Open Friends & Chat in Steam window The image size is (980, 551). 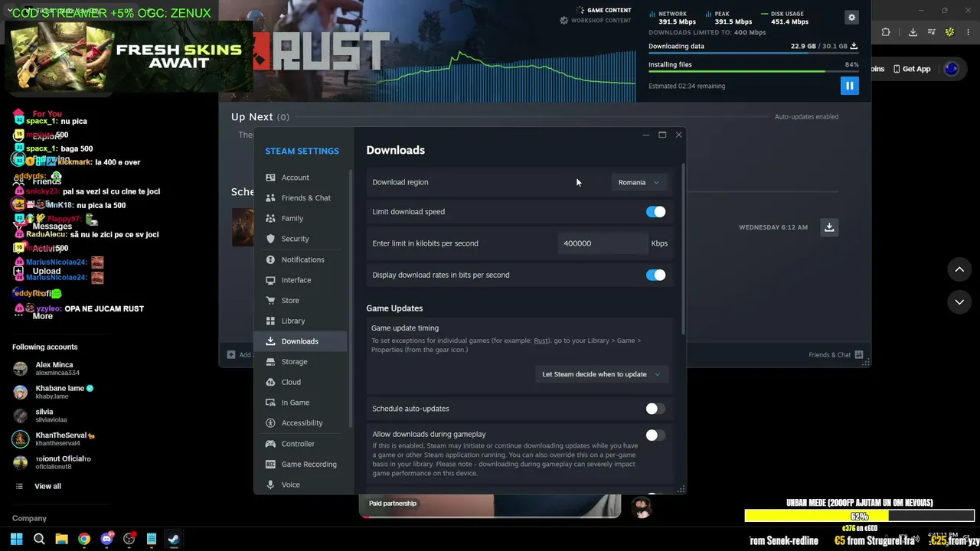coord(836,355)
